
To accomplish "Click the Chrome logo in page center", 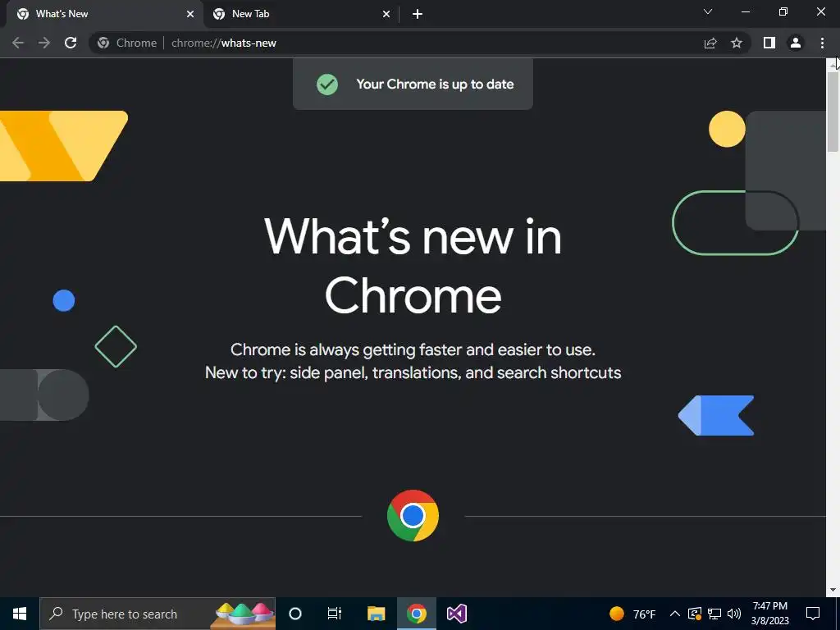I will click(x=413, y=516).
